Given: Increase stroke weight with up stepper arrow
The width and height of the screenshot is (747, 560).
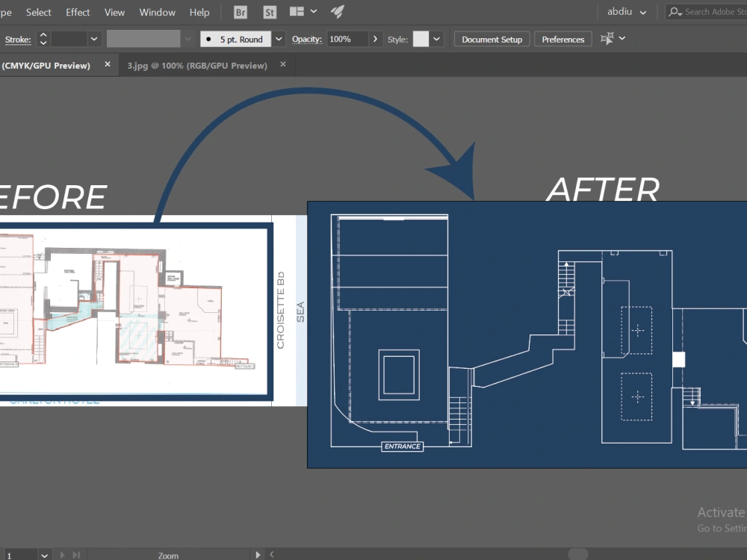Looking at the screenshot, I should (43, 35).
